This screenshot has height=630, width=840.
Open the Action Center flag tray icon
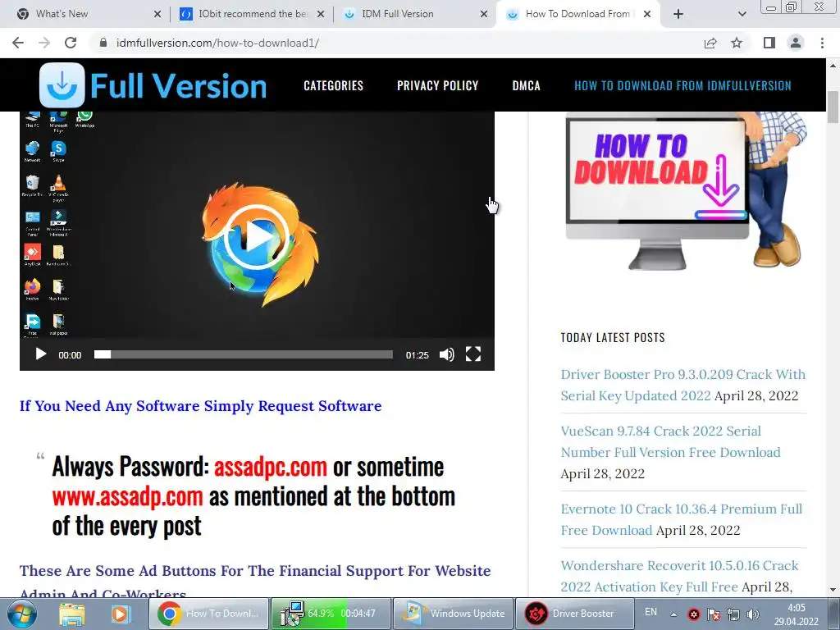(x=714, y=614)
